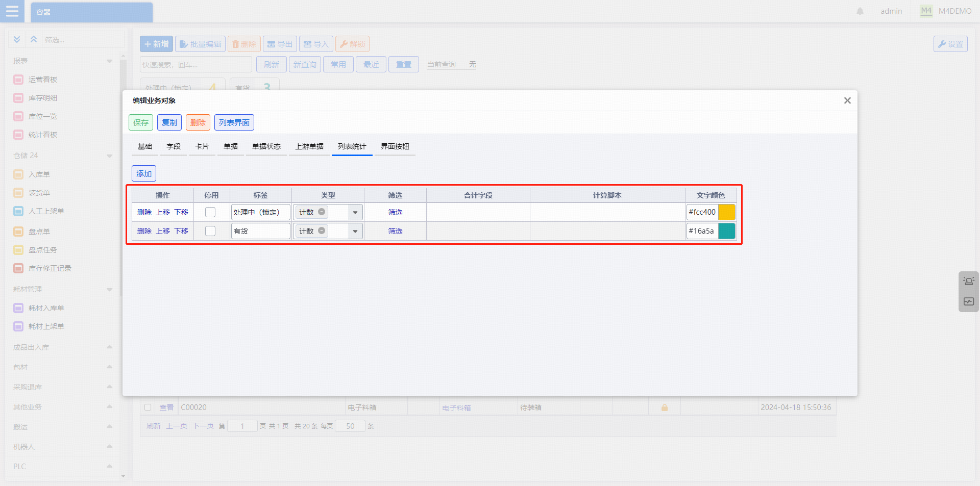Clear 计数 tag in 处理中 row

pos(322,212)
